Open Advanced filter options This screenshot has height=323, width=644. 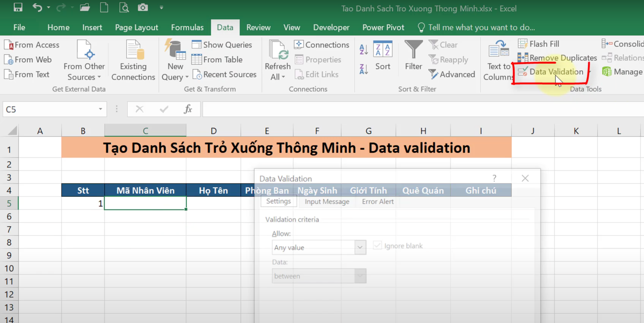(x=452, y=74)
